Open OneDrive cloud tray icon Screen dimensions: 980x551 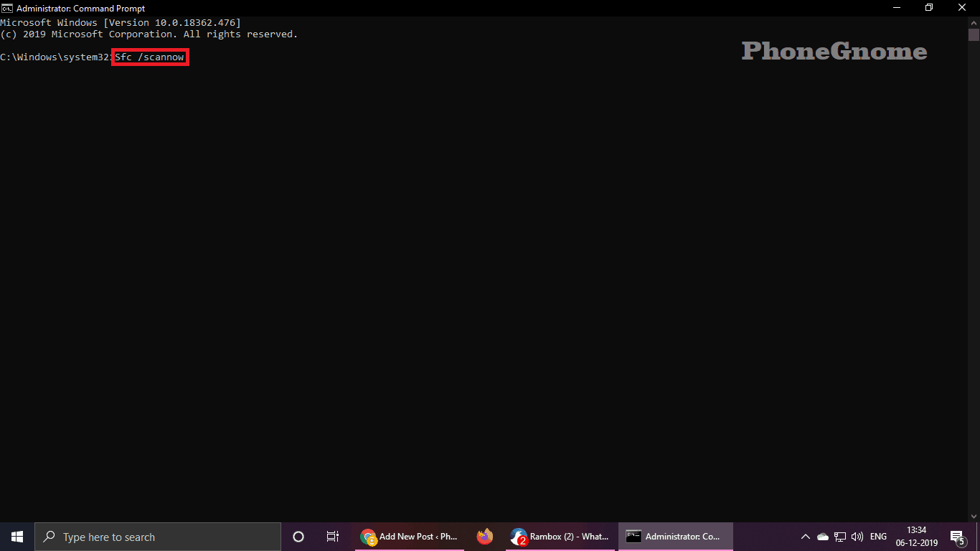823,537
